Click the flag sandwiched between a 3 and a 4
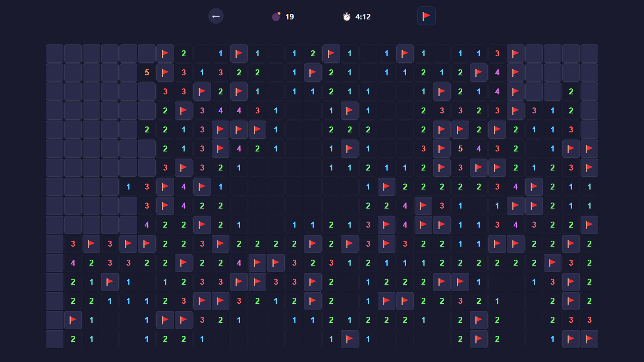This screenshot has height=362, width=644. pos(165,187)
